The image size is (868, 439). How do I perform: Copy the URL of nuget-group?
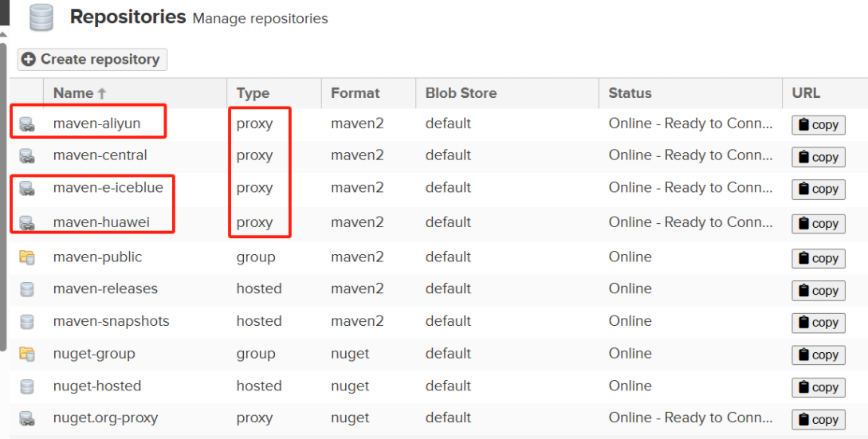(818, 355)
